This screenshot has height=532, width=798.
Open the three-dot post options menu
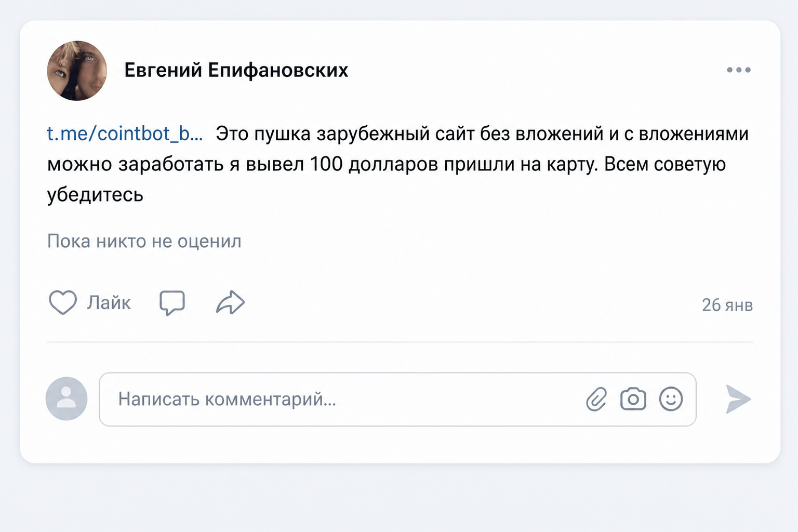[x=739, y=70]
